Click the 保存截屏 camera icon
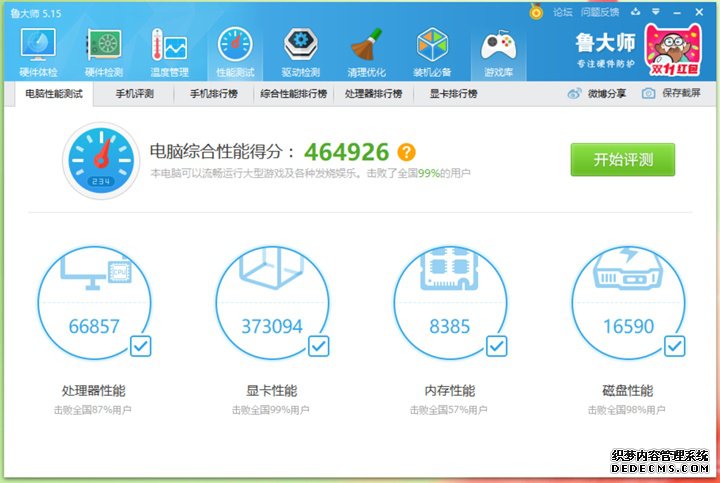This screenshot has width=720, height=483. click(x=648, y=94)
